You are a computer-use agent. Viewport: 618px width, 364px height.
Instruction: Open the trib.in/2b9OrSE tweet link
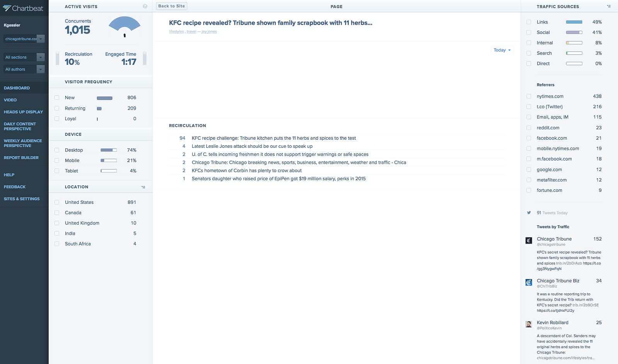coord(586,305)
